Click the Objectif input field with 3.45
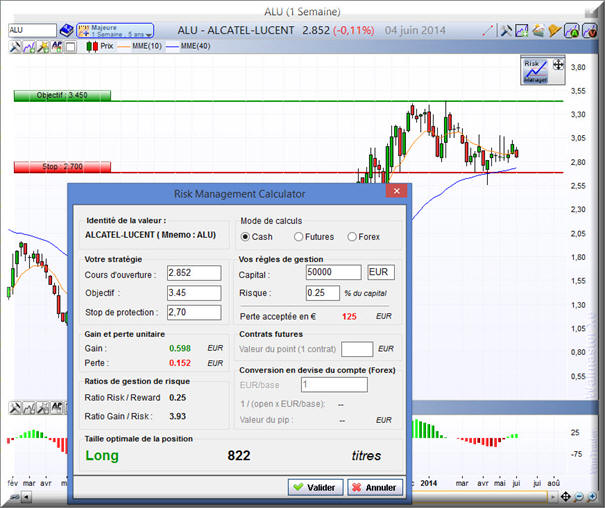The image size is (605, 508). (x=194, y=293)
